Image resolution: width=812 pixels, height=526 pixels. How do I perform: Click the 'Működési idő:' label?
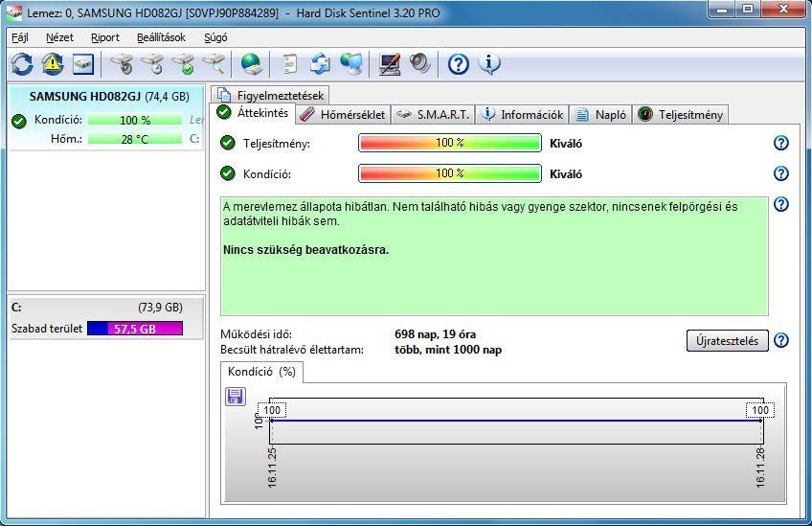click(256, 334)
